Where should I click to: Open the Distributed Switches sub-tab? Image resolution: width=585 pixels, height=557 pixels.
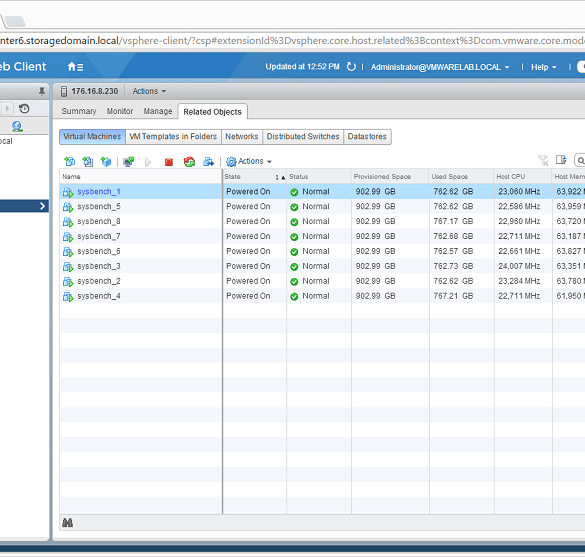[x=303, y=137]
